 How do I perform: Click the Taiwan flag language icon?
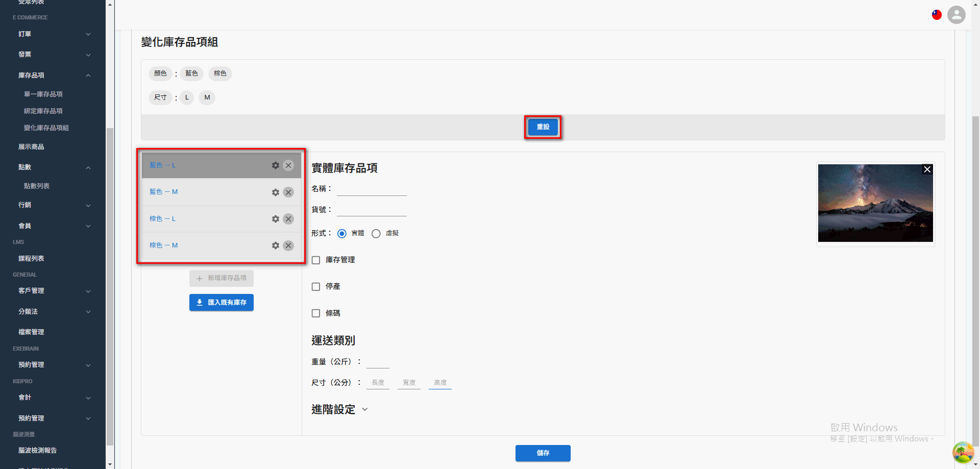coord(937,15)
